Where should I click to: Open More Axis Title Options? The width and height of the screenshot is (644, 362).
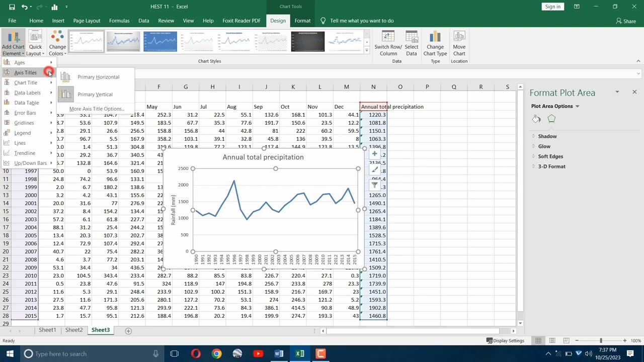point(97,109)
